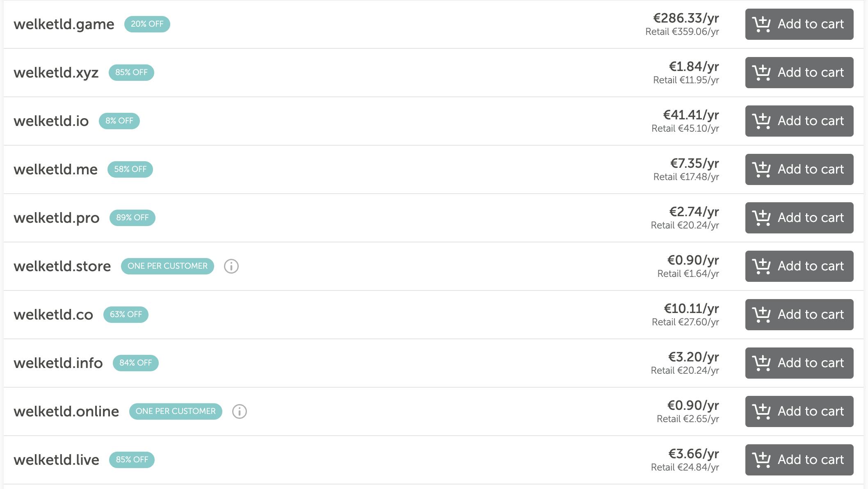Add welketld.info to cart
This screenshot has height=489, width=868.
[x=799, y=363]
